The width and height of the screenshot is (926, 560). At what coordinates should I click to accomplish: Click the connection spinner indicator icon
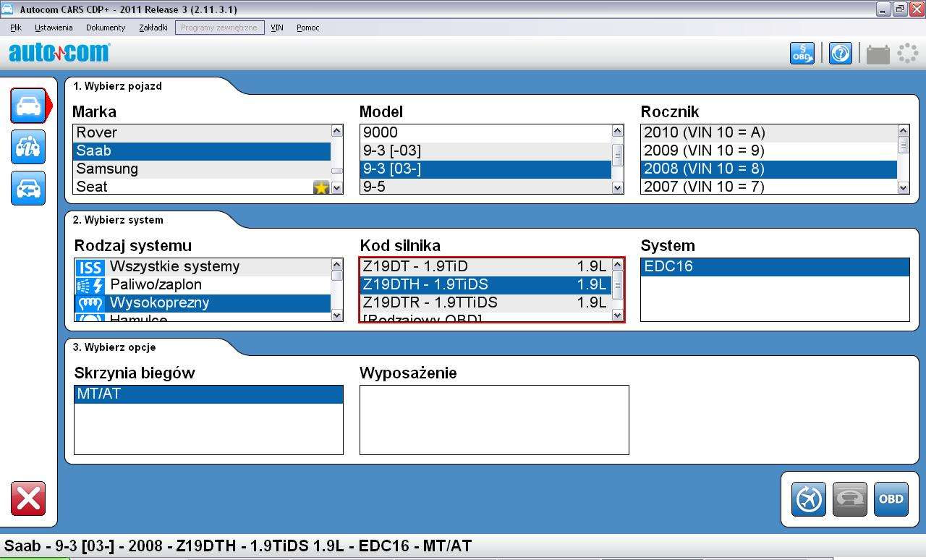point(907,53)
